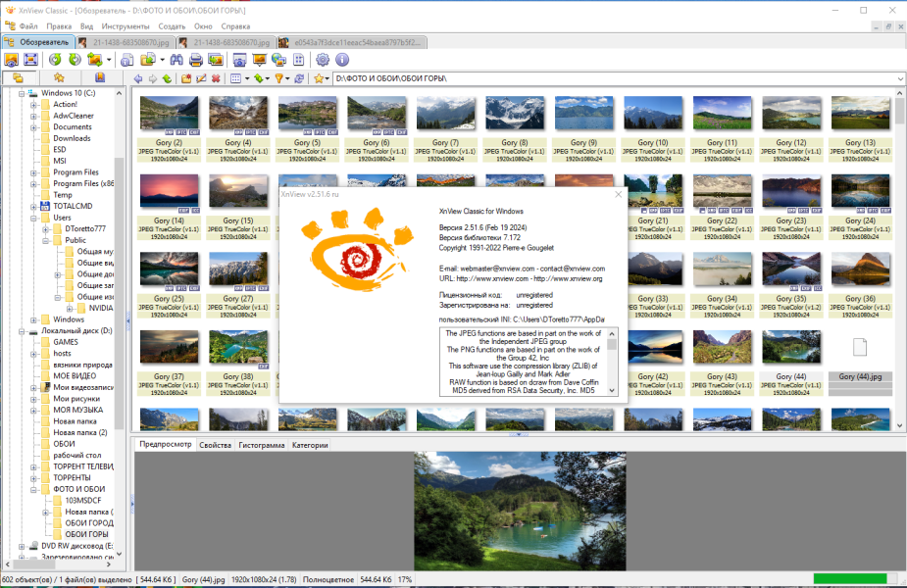Open Options with the gear icon
Image resolution: width=907 pixels, height=588 pixels.
point(323,60)
